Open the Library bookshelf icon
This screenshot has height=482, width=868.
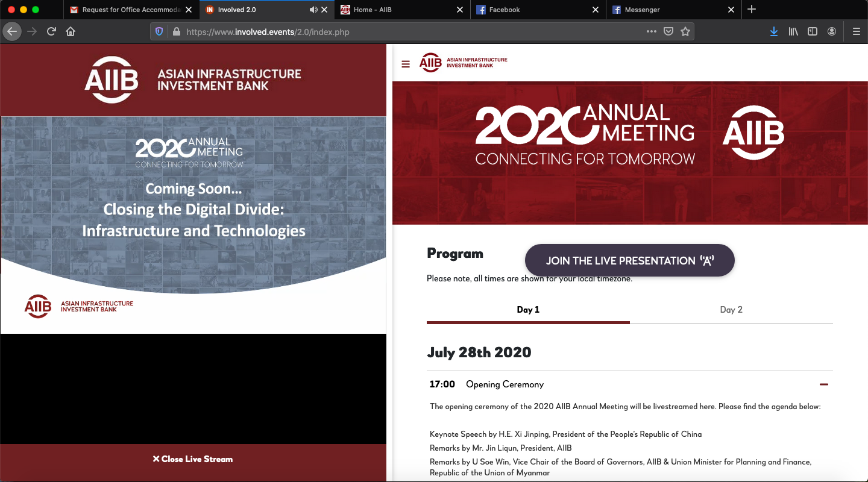tap(793, 31)
